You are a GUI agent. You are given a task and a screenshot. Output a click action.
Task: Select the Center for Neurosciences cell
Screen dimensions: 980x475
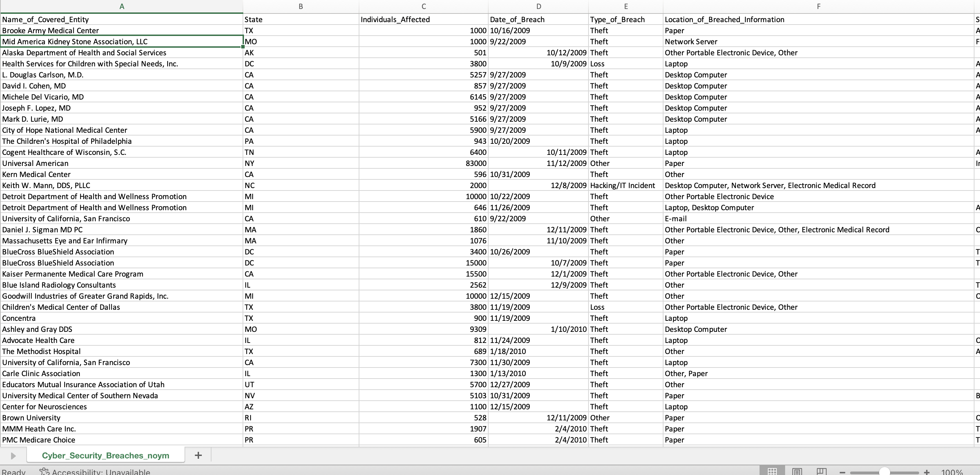[122, 407]
